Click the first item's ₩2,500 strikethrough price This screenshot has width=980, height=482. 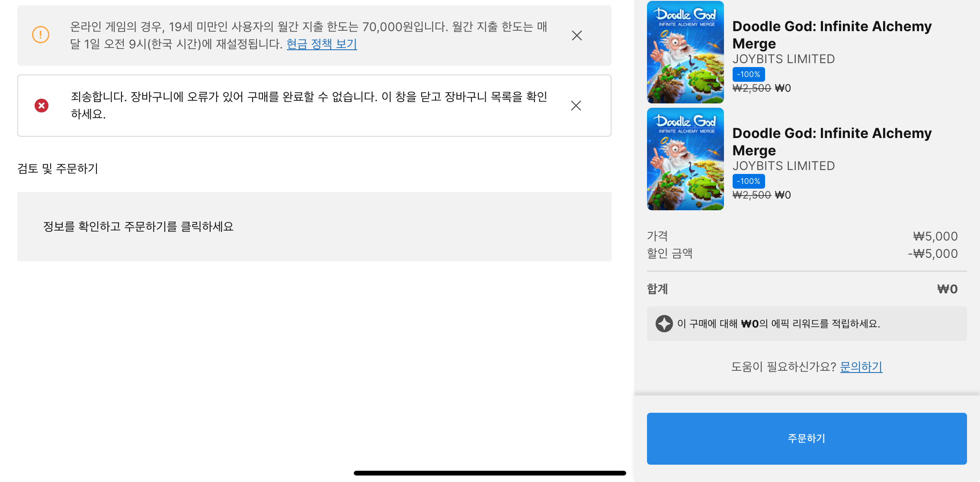click(752, 88)
